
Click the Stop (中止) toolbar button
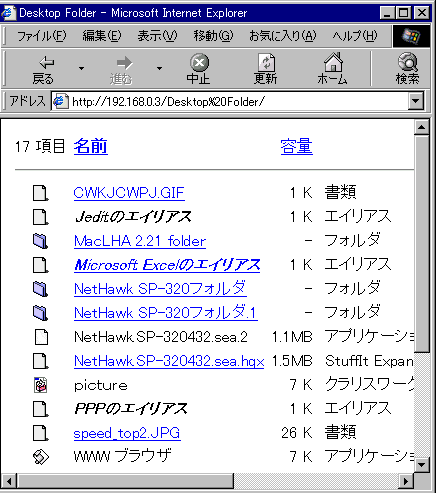pyautogui.click(x=199, y=69)
